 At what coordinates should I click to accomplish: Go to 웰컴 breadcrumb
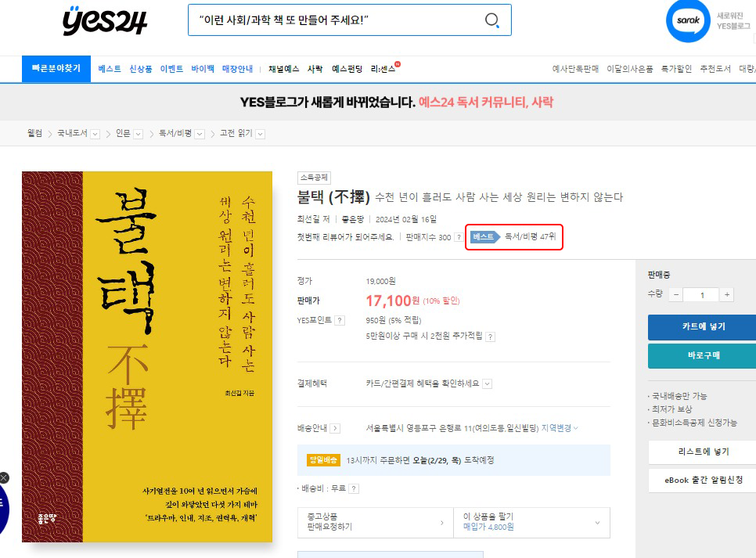[x=34, y=133]
